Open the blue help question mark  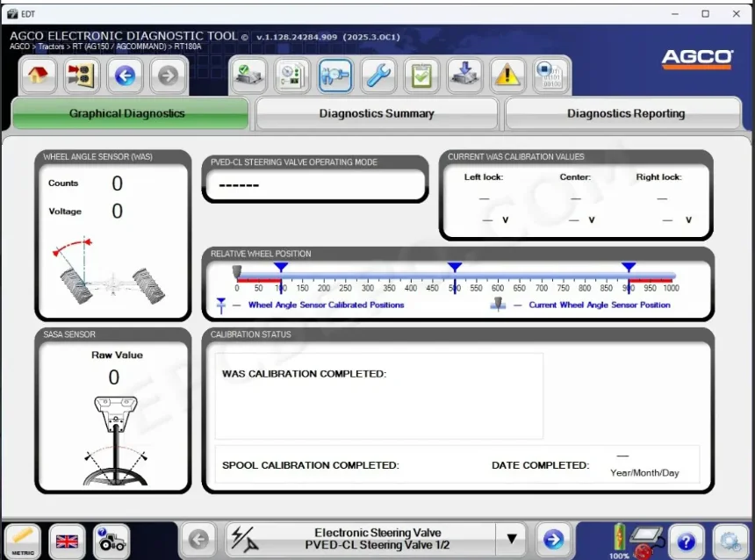[x=687, y=542]
